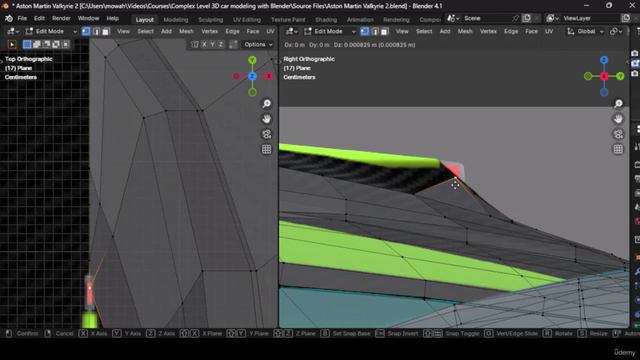Open the Render menu
The image size is (640, 360).
click(61, 18)
